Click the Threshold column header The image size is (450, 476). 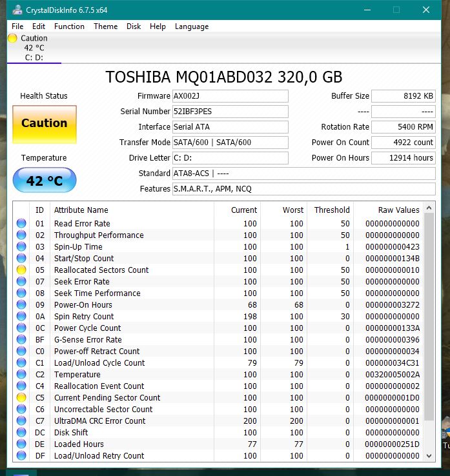(x=330, y=210)
